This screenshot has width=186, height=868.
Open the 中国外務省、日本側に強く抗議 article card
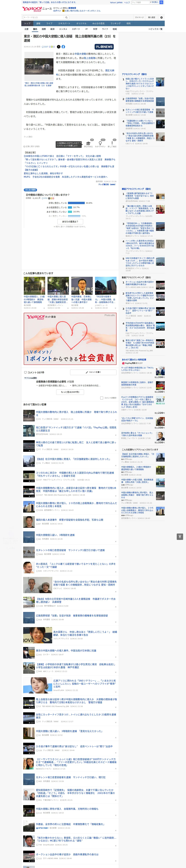pyautogui.click(x=82, y=293)
